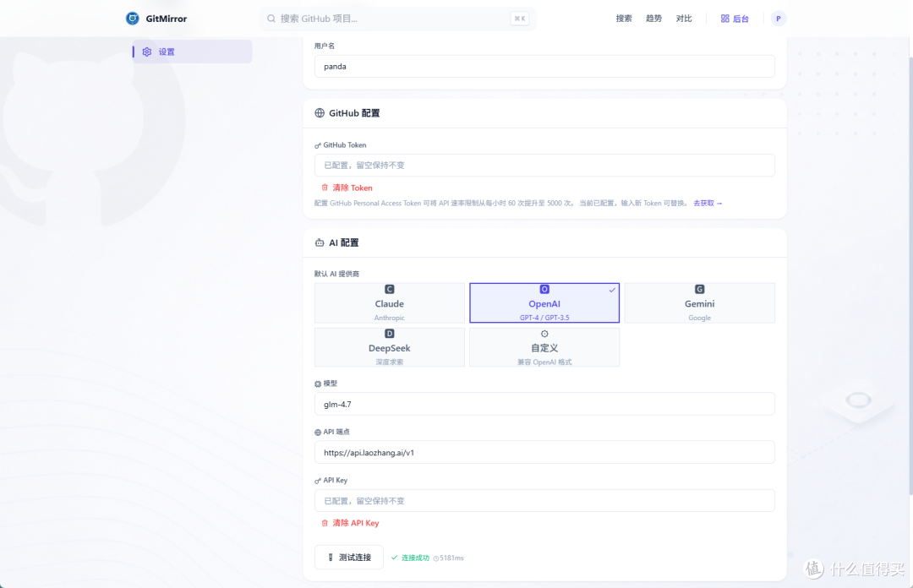The width and height of the screenshot is (913, 588).
Task: Click the 设置 gear icon in the sidebar
Action: pos(147,52)
